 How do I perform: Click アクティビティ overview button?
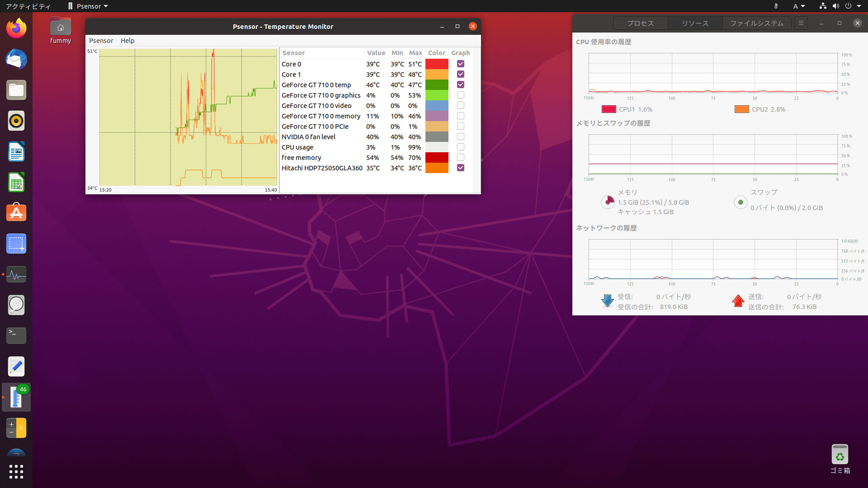tap(28, 6)
